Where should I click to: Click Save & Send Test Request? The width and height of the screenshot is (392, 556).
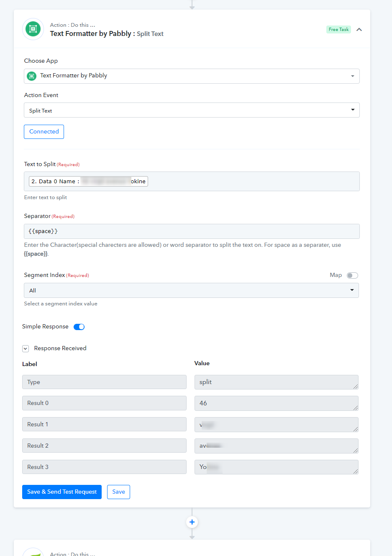point(62,492)
